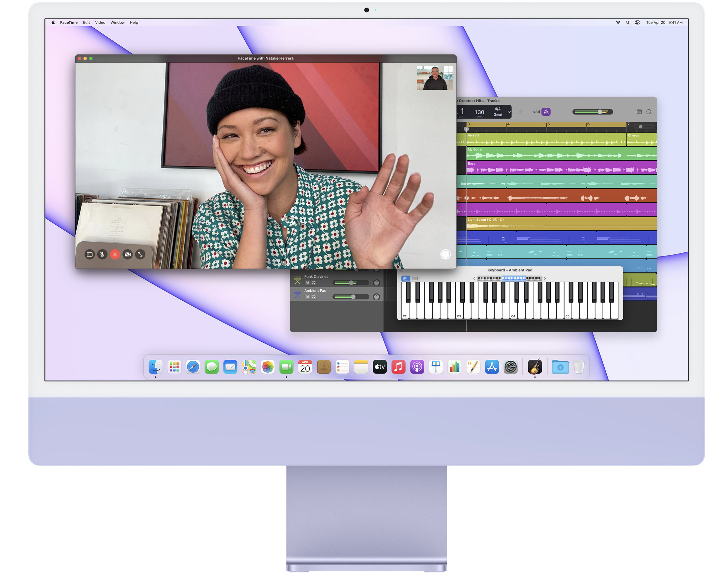Open Keynote from the Dock
728x580 pixels.
point(435,367)
